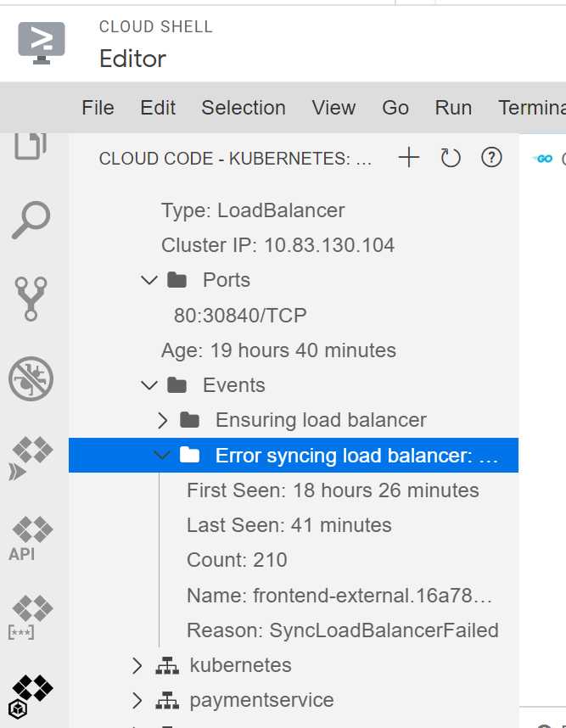Add a new Kubernetes cluster

click(408, 157)
